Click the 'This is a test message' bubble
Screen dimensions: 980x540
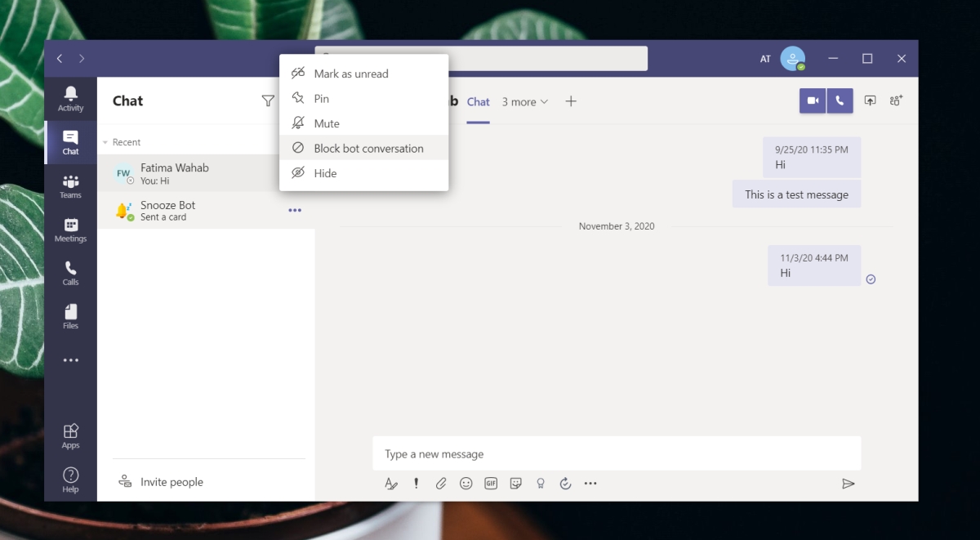pos(796,194)
